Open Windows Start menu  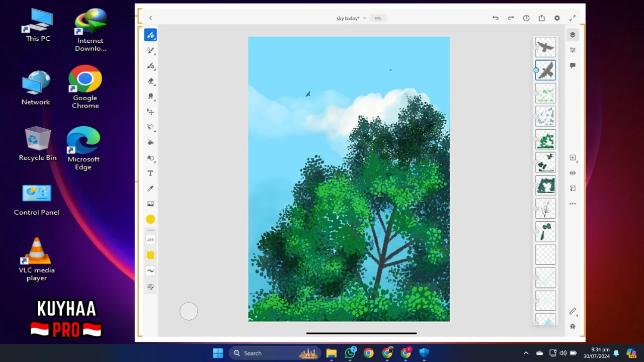click(218, 353)
